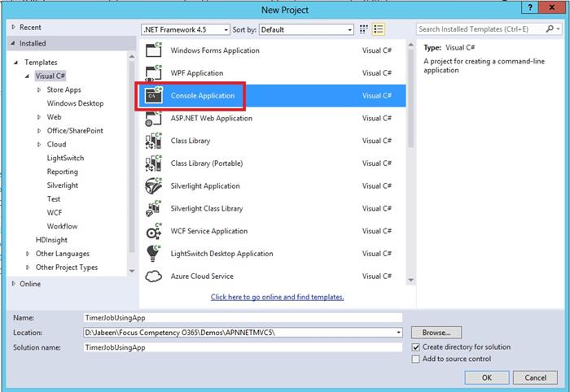Focus the Search Installed Templates box
This screenshot has height=392, width=570.
[481, 29]
